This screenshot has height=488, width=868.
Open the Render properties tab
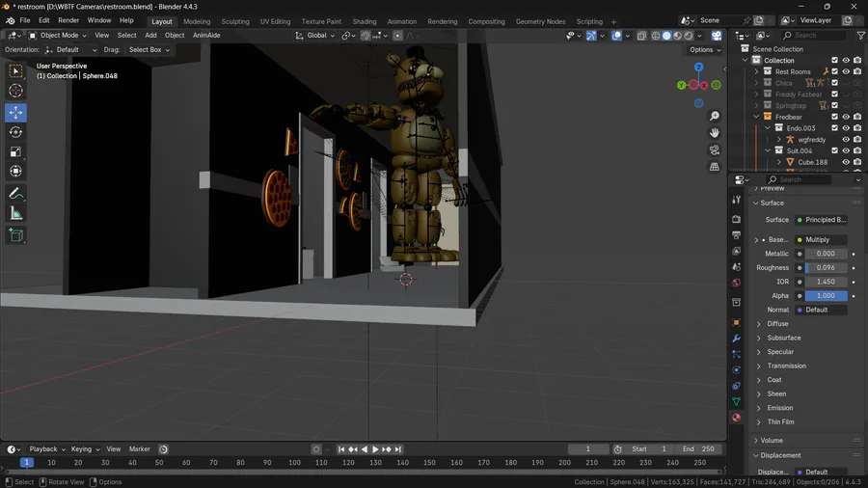(x=736, y=219)
